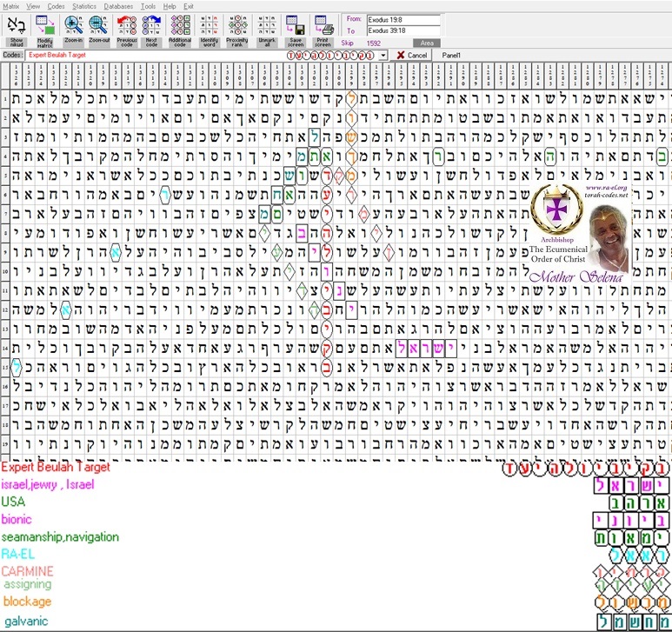Open the Modify matrix tool

(45, 26)
